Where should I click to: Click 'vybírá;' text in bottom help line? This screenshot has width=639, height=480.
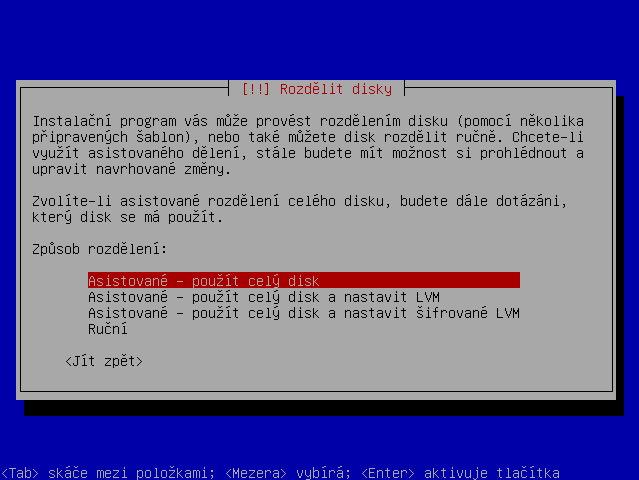coord(324,473)
